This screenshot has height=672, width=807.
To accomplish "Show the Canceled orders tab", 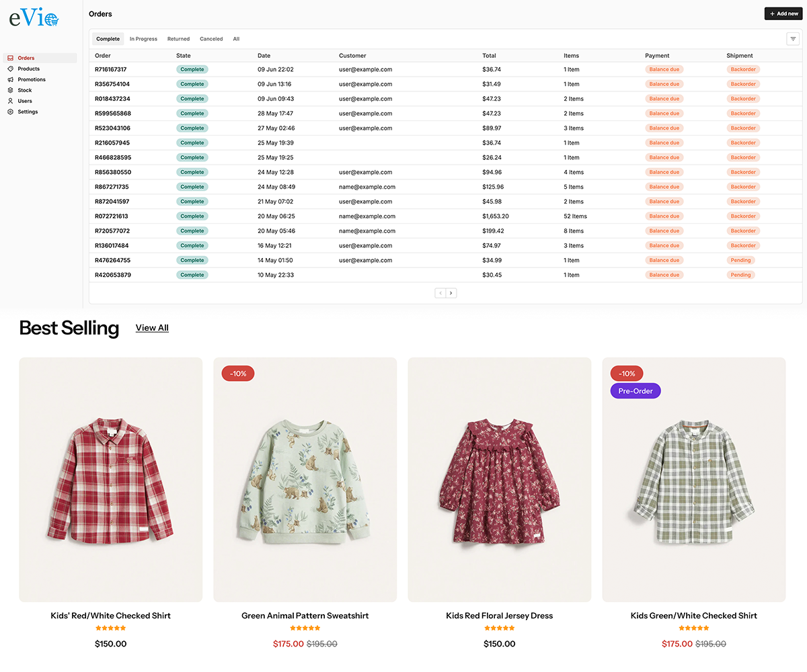I will tap(211, 39).
